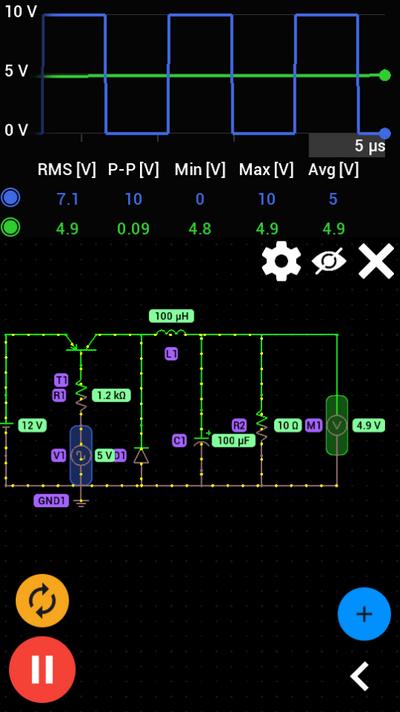Click the Max [V] column header
This screenshot has height=712, width=400.
coord(267,169)
